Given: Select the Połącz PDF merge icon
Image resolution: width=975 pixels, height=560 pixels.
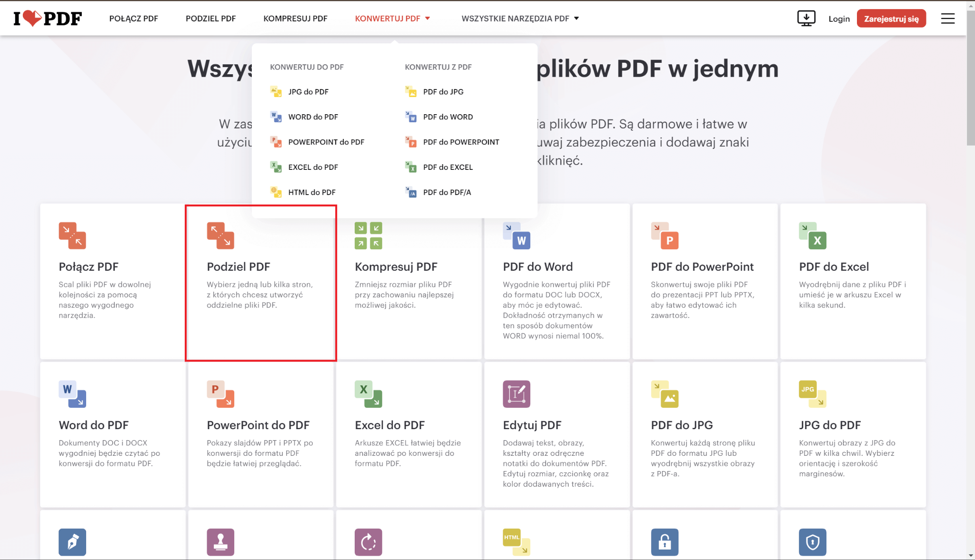Looking at the screenshot, I should click(x=72, y=236).
